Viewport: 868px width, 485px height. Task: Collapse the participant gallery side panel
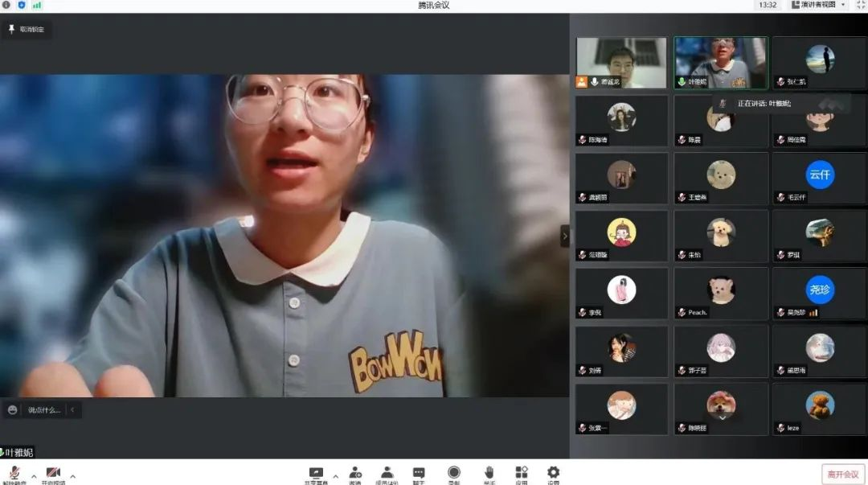564,236
